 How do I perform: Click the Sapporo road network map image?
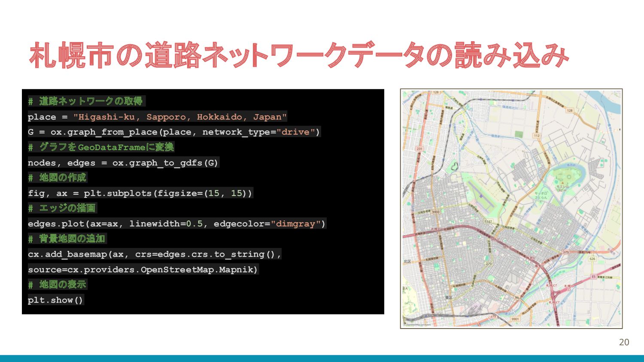click(511, 209)
